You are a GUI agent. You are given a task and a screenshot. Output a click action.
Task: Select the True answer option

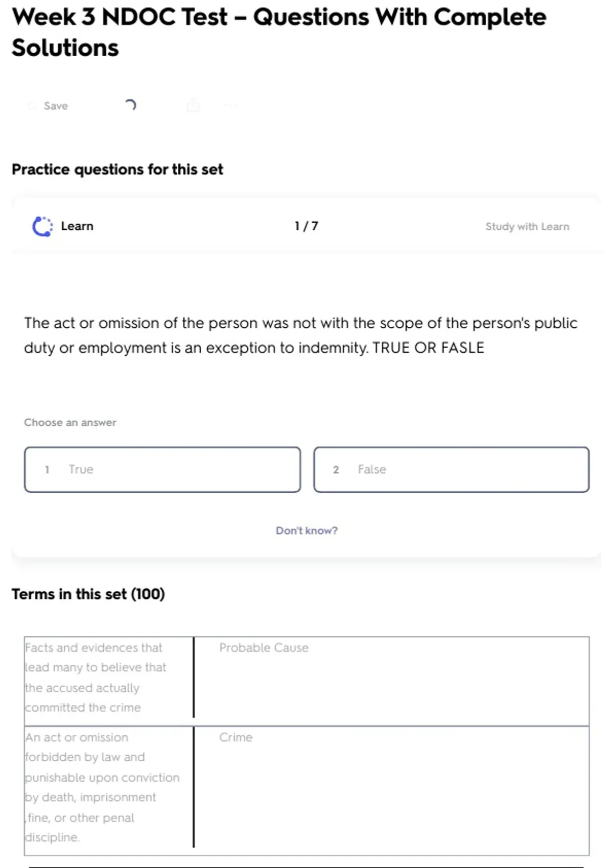pyautogui.click(x=162, y=470)
